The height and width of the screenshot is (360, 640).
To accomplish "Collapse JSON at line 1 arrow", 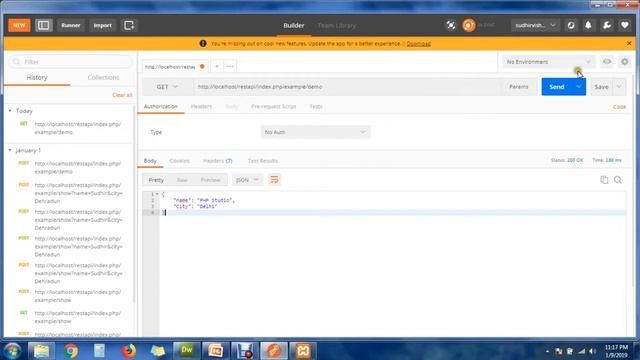I will pos(157,194).
